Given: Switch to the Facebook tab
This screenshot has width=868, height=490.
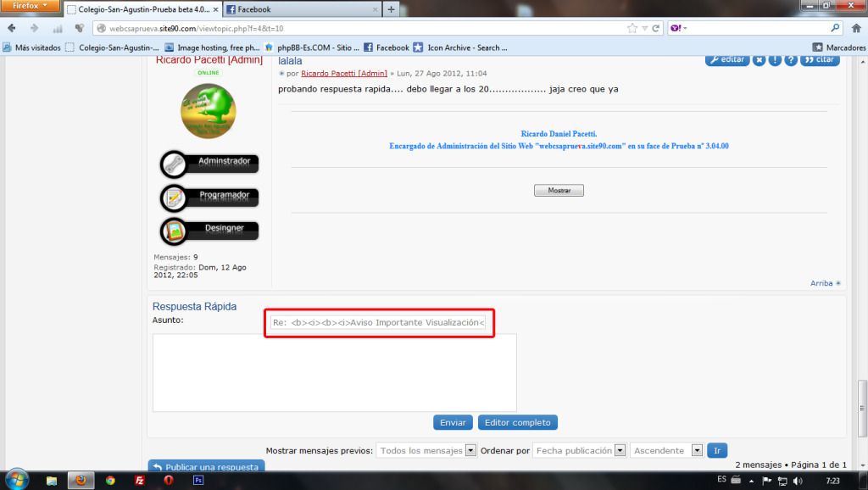Looking at the screenshot, I should (x=303, y=9).
